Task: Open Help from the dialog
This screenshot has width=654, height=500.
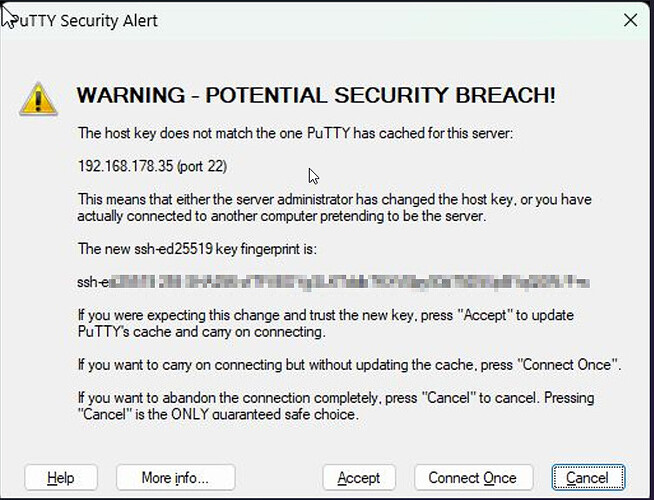Action: click(60, 478)
